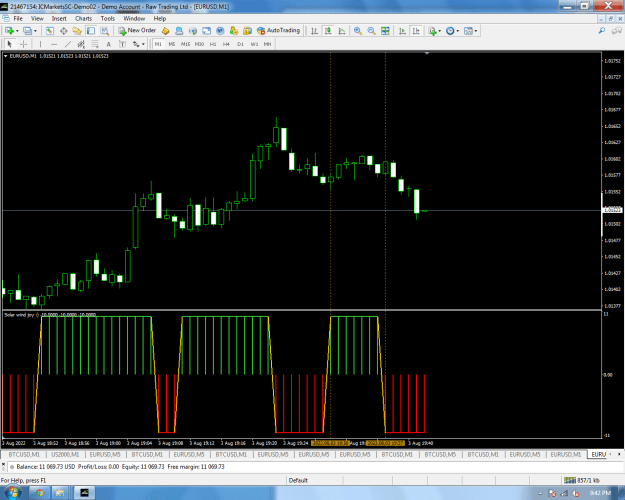Toggle the AutoTrading button
Viewport: 625px width, 500px height.
pyautogui.click(x=279, y=31)
